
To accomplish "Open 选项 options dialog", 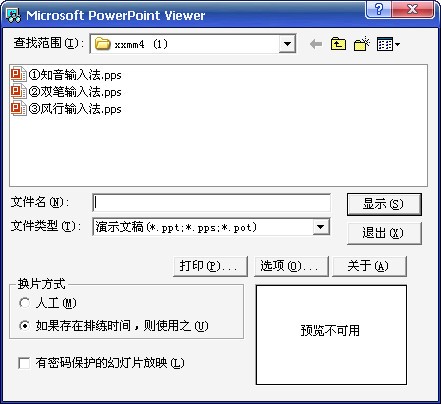I will point(291,266).
